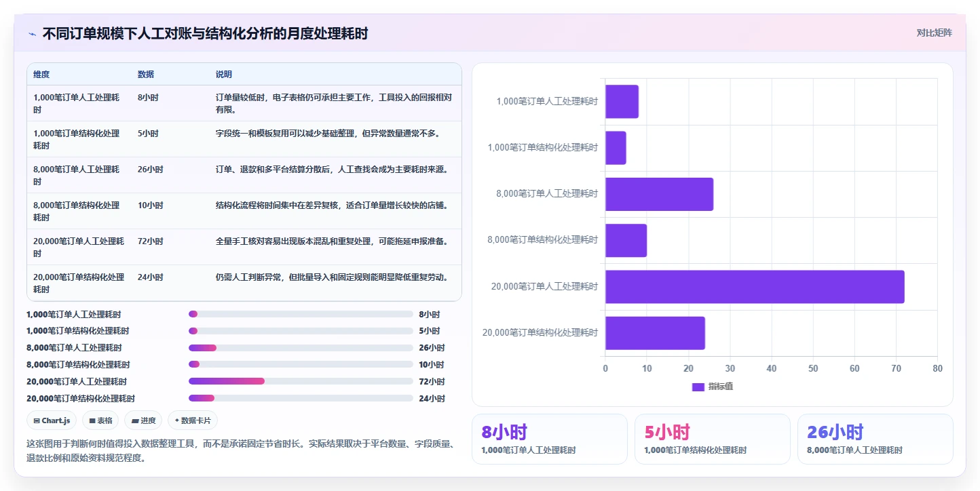Click the main title 不同订单规模下人工对账

[x=205, y=33]
